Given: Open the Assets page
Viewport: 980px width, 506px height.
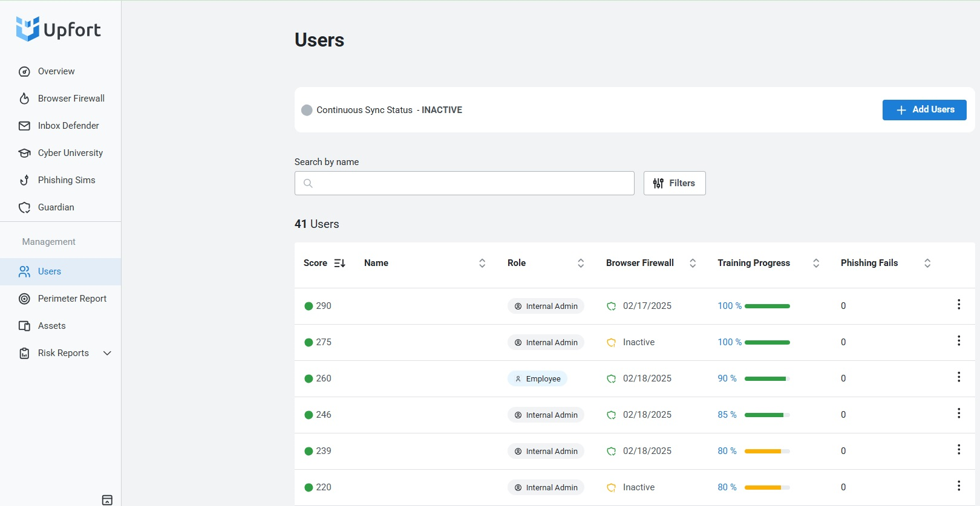Looking at the screenshot, I should [51, 326].
